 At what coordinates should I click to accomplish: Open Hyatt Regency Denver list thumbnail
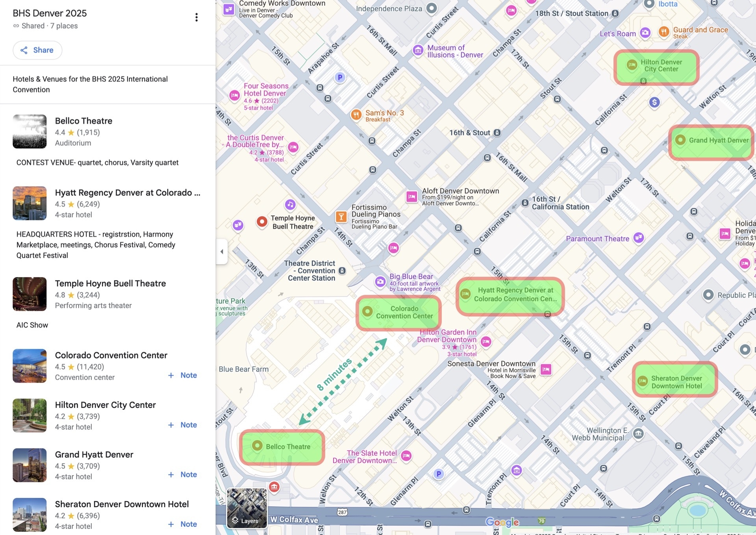click(30, 203)
